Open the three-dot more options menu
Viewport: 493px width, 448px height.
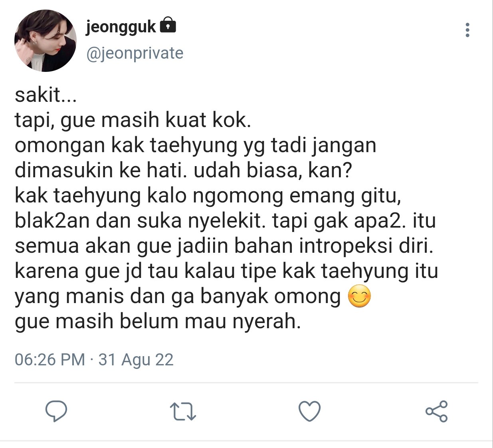pyautogui.click(x=467, y=30)
